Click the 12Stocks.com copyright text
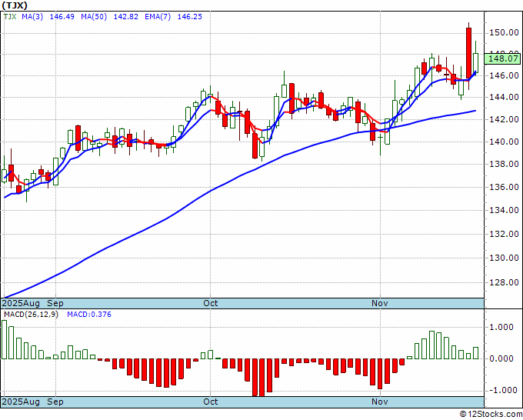This screenshot has height=420, width=523. coord(491,415)
